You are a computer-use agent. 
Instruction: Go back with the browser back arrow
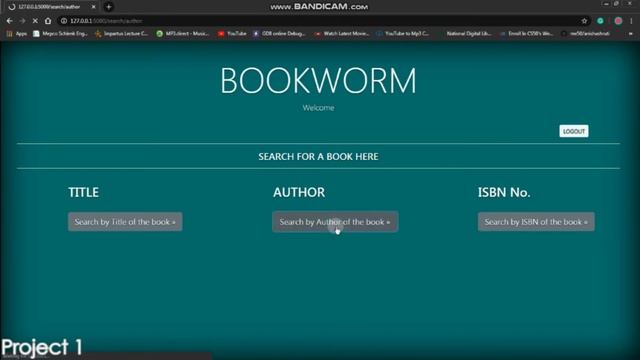[x=9, y=21]
